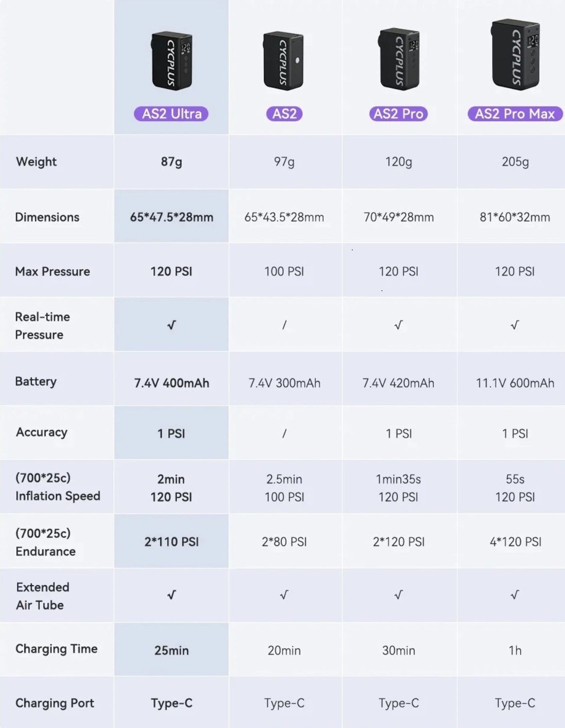
Task: Select the purple AS2 Pro Max label
Action: (x=514, y=114)
